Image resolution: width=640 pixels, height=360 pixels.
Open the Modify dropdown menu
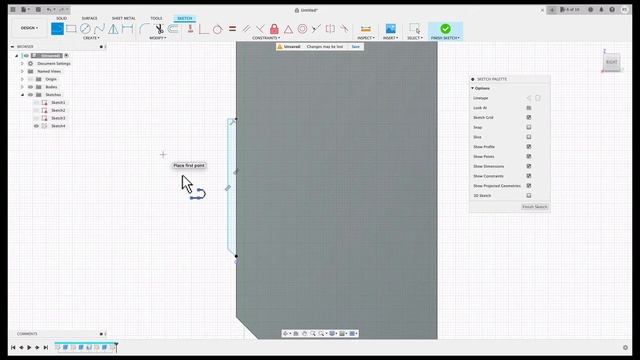pyautogui.click(x=158, y=38)
